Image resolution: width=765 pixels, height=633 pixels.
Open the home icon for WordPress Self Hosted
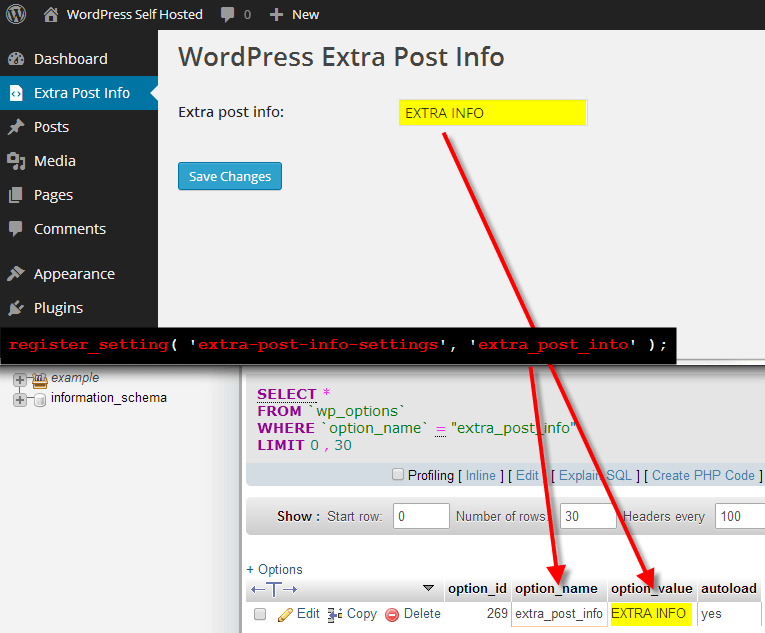coord(51,15)
